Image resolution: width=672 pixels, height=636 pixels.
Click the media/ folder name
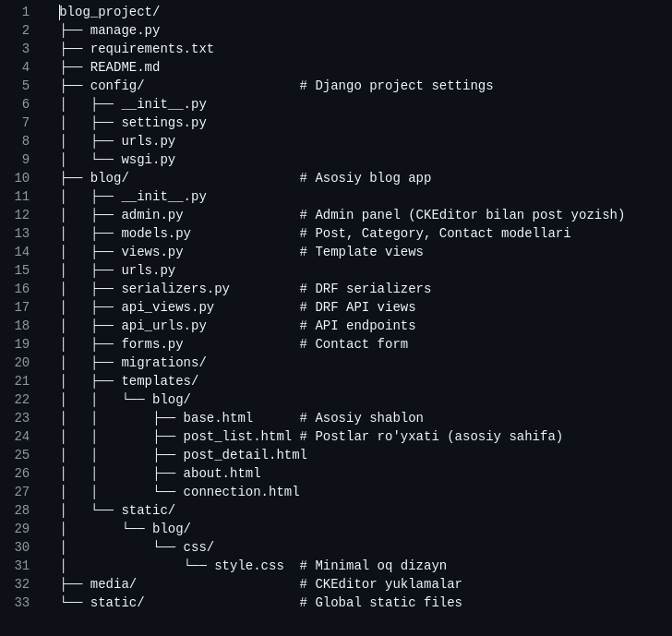click(x=113, y=584)
